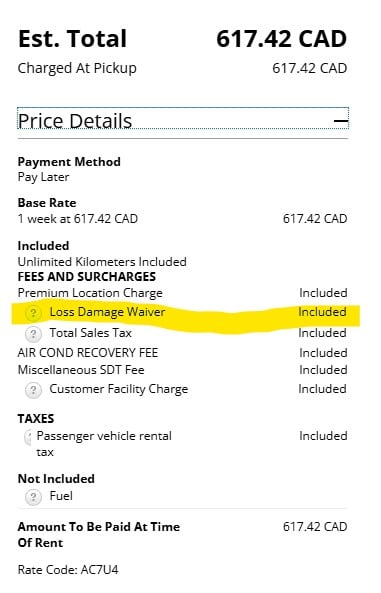Open the Loss Damage Waiver help icon
Image resolution: width=381 pixels, height=593 pixels.
click(x=33, y=313)
